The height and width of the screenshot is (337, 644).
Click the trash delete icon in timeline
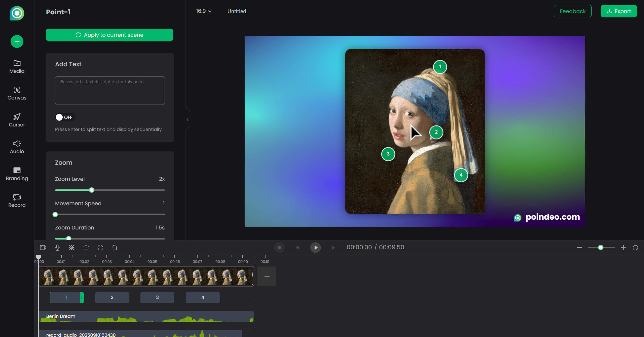tap(115, 248)
